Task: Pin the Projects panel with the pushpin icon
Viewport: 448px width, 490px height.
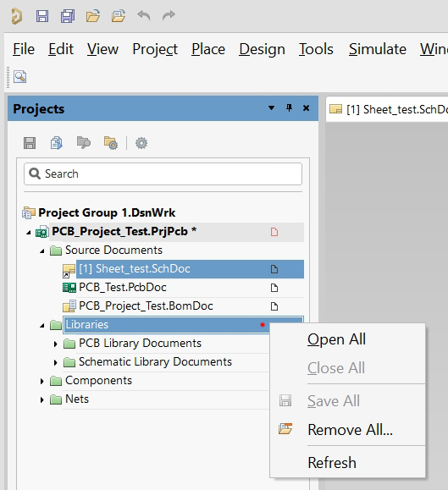Action: point(289,108)
